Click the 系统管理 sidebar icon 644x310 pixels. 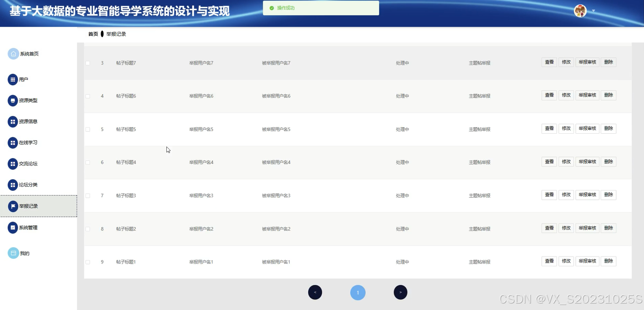(13, 228)
